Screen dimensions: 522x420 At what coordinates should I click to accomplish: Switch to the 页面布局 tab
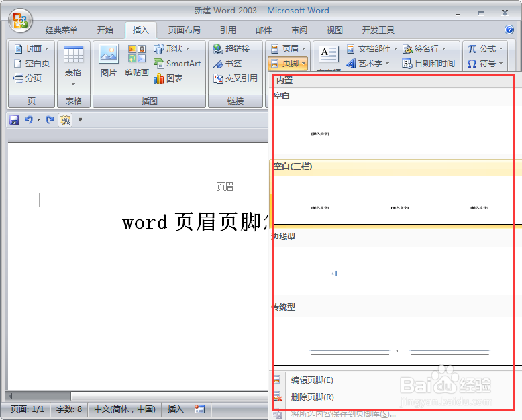(184, 30)
